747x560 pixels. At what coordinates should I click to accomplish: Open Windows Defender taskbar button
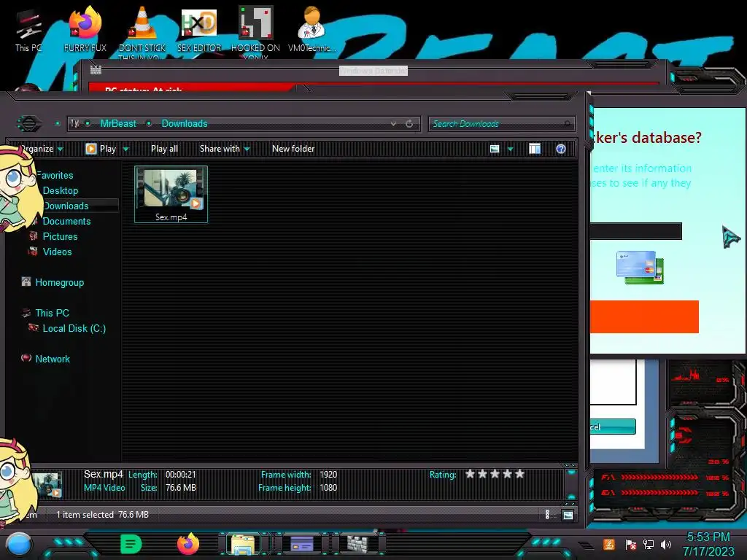357,544
